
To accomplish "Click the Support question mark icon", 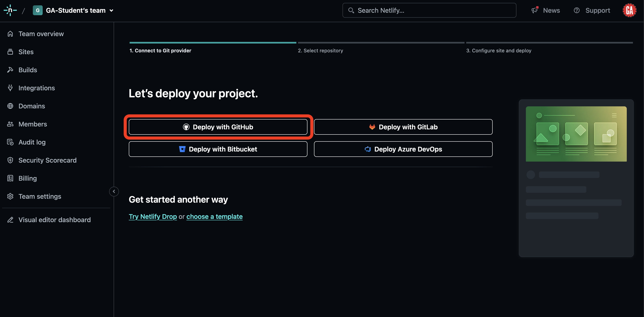I will pyautogui.click(x=577, y=10).
